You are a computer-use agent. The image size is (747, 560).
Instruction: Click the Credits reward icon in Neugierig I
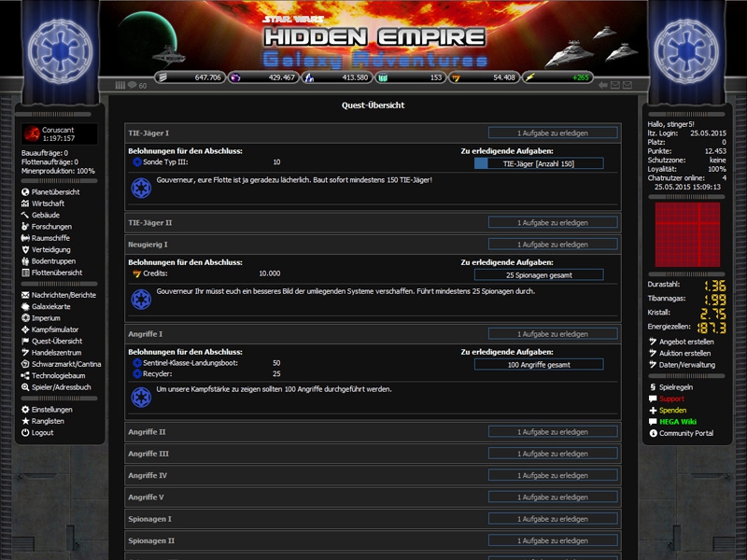pyautogui.click(x=137, y=273)
